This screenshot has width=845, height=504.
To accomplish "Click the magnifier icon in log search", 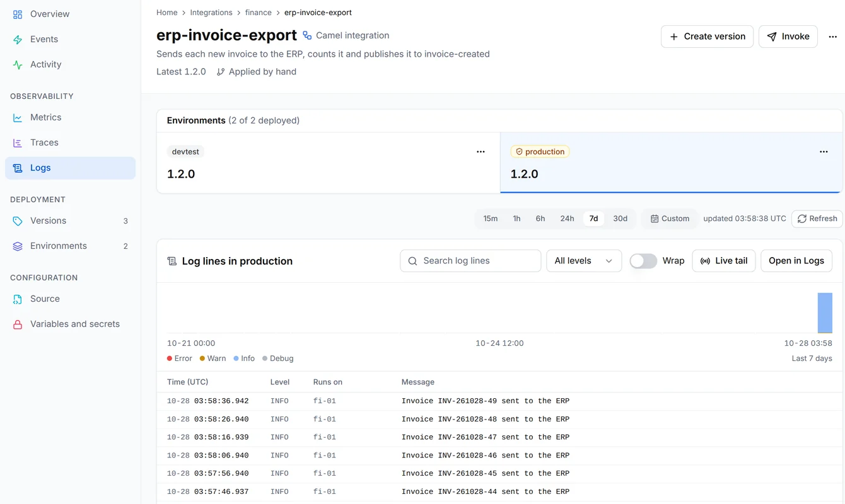I will tap(412, 261).
